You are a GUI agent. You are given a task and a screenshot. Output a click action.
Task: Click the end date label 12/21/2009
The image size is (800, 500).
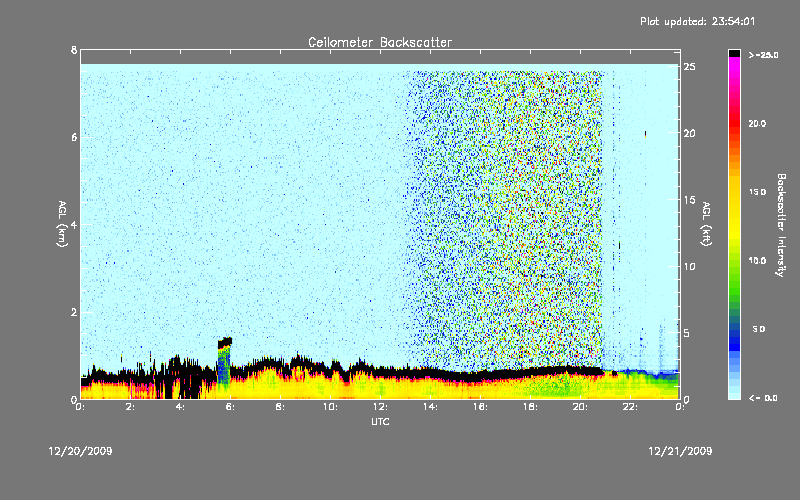[680, 451]
